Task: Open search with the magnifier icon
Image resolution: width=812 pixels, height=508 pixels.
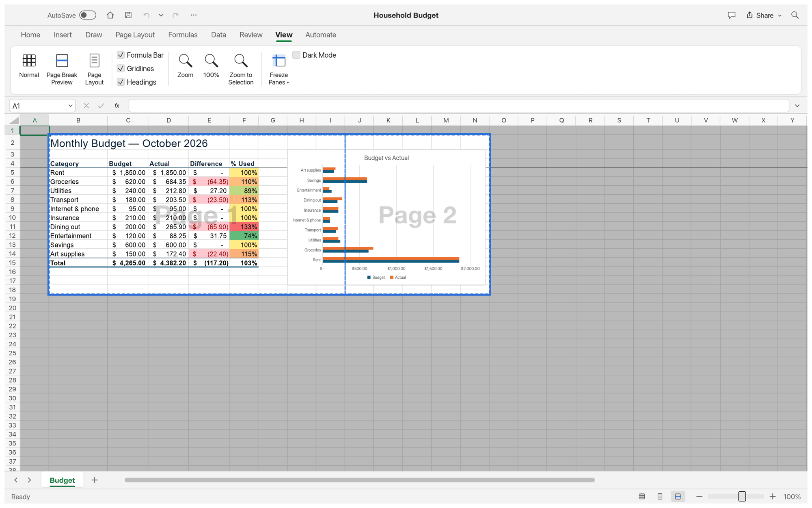Action: (x=795, y=15)
